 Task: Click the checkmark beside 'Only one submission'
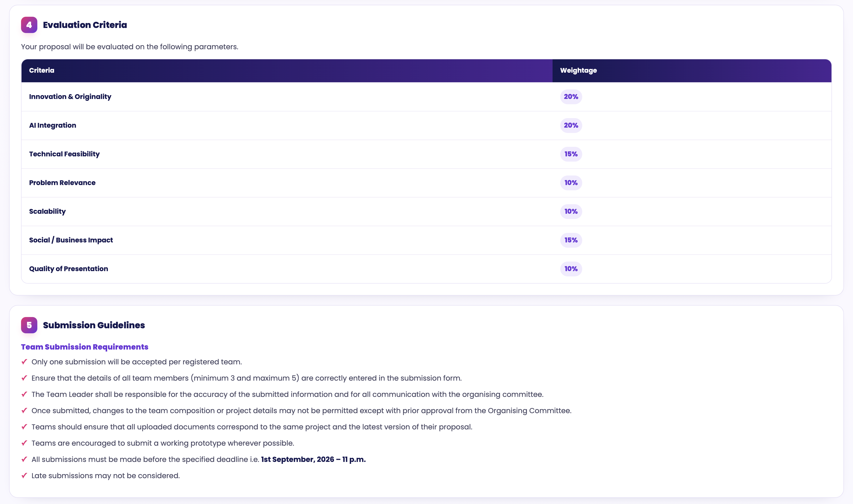pos(24,362)
